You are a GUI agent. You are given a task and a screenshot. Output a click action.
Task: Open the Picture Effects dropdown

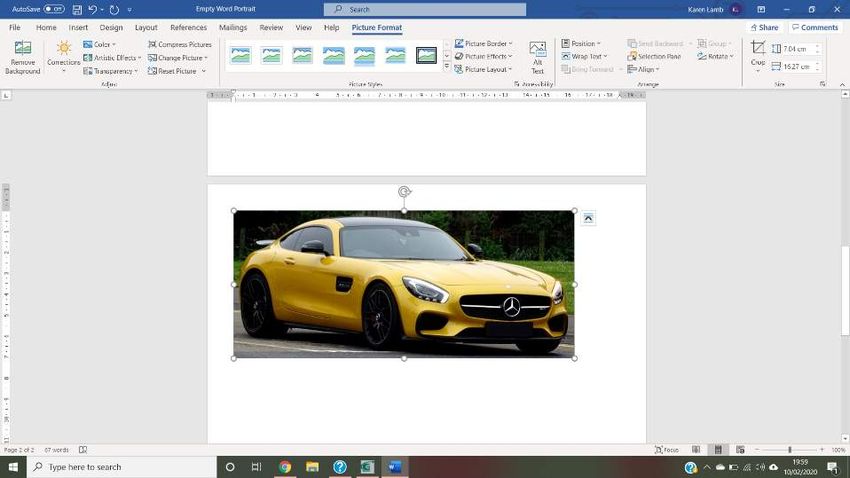(x=483, y=56)
